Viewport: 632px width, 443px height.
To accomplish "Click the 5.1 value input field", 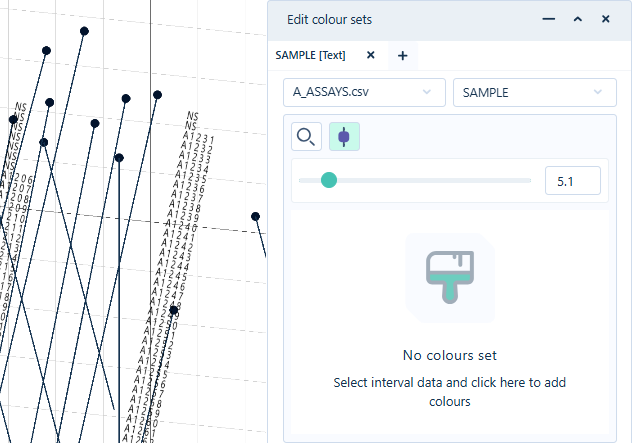I will coord(572,181).
